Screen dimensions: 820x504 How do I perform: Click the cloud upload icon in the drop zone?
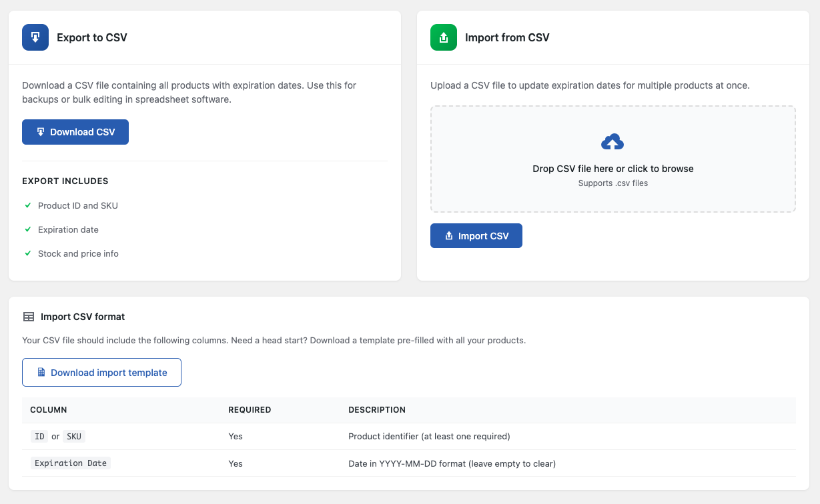pyautogui.click(x=612, y=142)
